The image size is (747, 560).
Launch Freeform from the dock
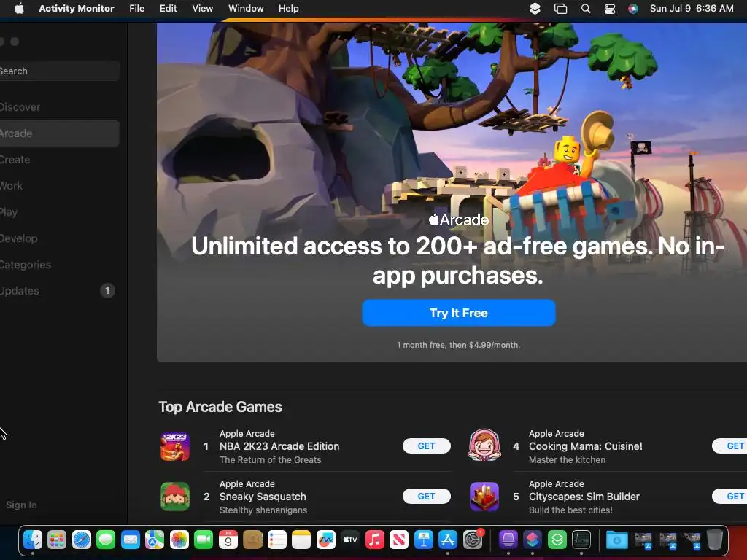click(326, 540)
